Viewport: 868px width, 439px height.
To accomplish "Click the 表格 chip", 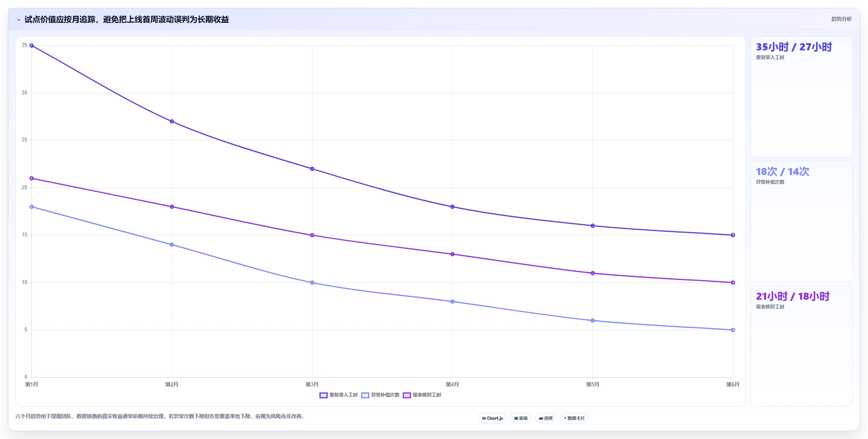I will 521,418.
